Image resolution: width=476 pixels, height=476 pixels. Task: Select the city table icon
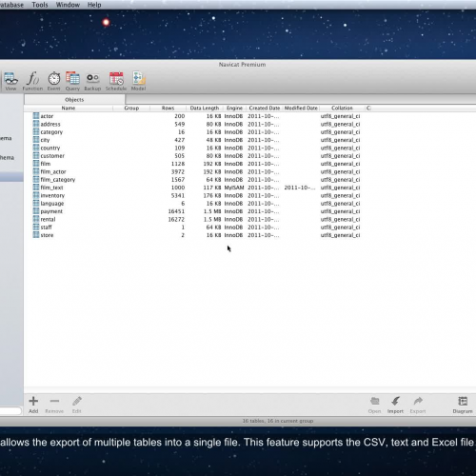(x=36, y=140)
